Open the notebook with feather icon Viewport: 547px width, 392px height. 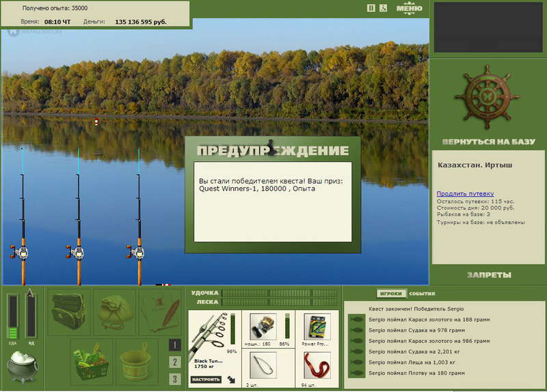(x=161, y=311)
